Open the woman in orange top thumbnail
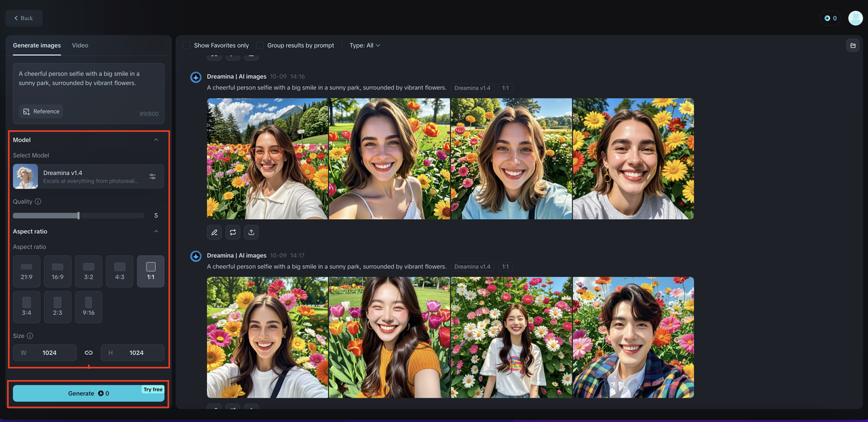Viewport: 868px width, 422px height. point(389,337)
